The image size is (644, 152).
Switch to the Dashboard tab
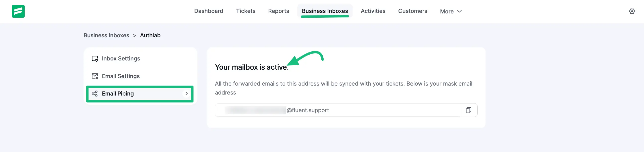209,11
